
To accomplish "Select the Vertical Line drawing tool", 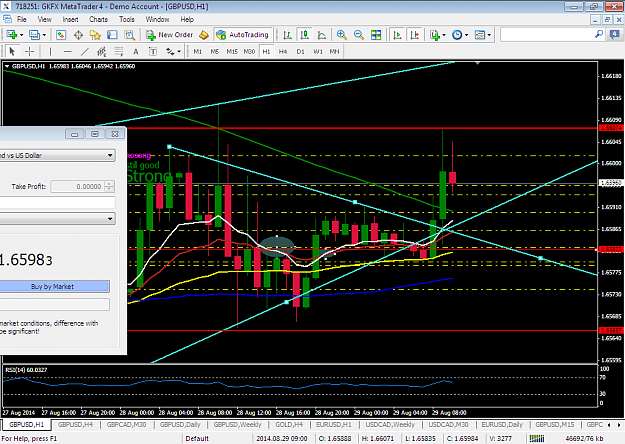I will [x=50, y=51].
